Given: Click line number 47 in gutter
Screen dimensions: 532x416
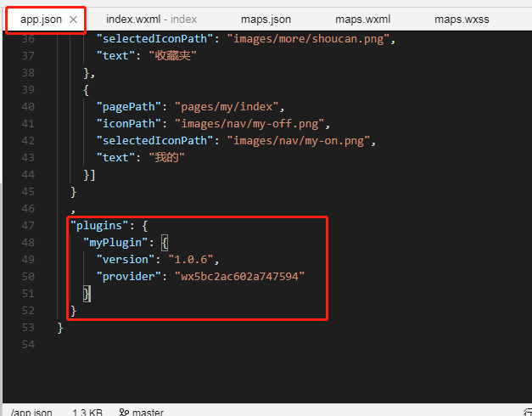Looking at the screenshot, I should (28, 226).
